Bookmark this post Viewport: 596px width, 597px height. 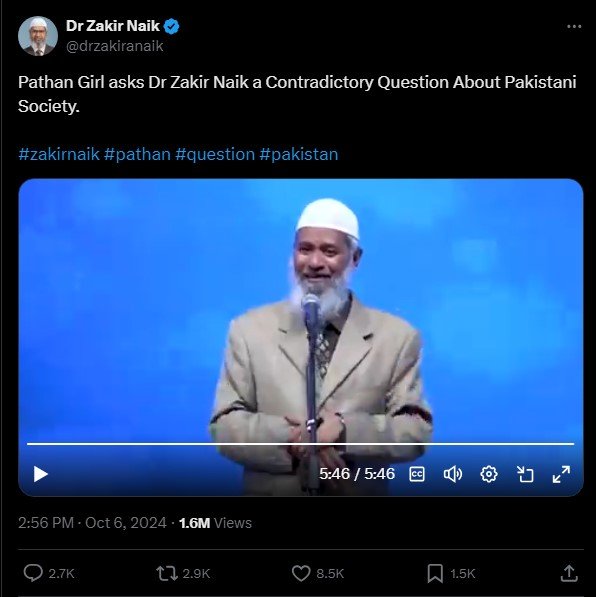[435, 573]
